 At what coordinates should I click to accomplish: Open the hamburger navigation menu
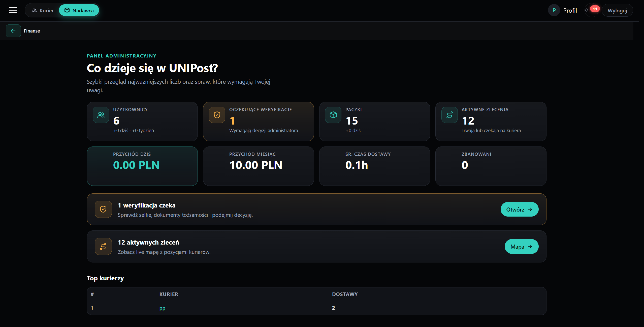click(13, 10)
